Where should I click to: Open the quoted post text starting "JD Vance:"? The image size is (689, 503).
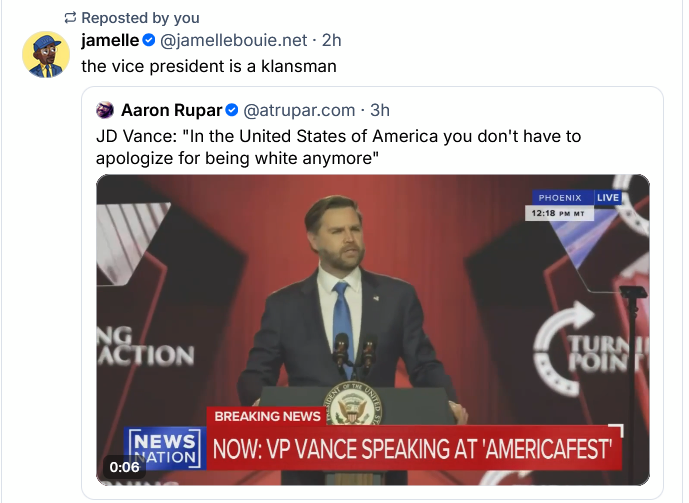[338, 146]
